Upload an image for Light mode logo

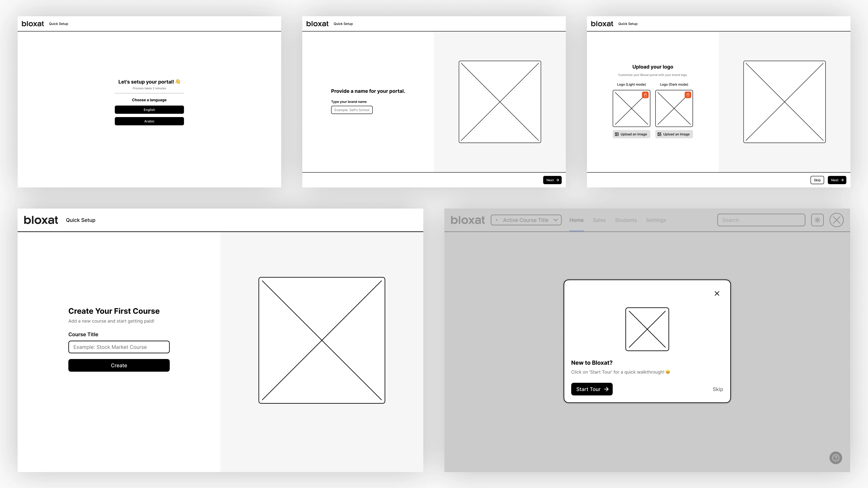point(631,134)
